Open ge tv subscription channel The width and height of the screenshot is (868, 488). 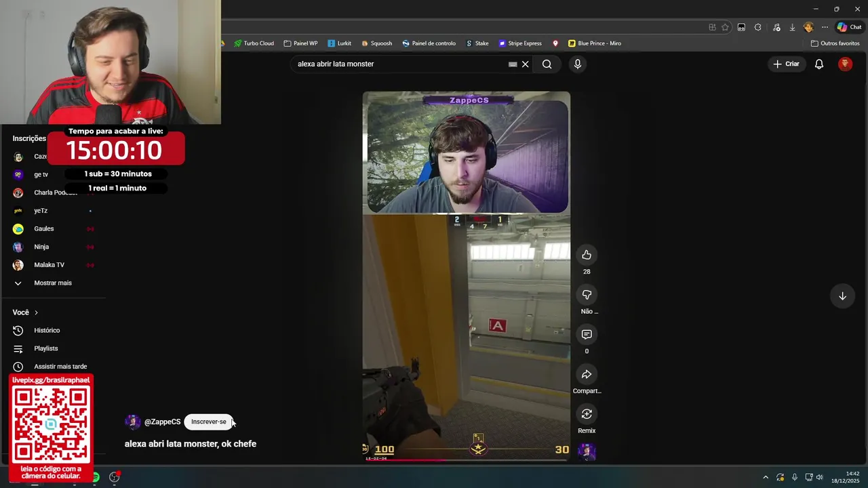pyautogui.click(x=41, y=174)
